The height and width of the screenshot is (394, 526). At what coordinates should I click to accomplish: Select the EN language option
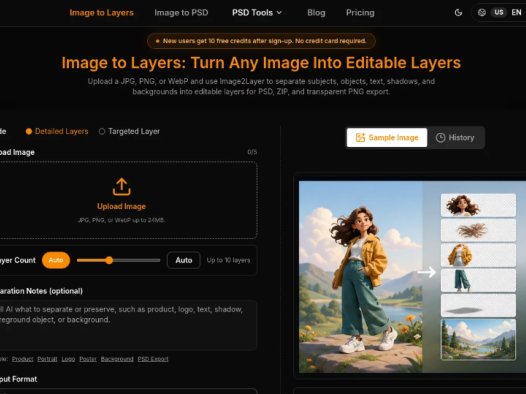[x=516, y=13]
